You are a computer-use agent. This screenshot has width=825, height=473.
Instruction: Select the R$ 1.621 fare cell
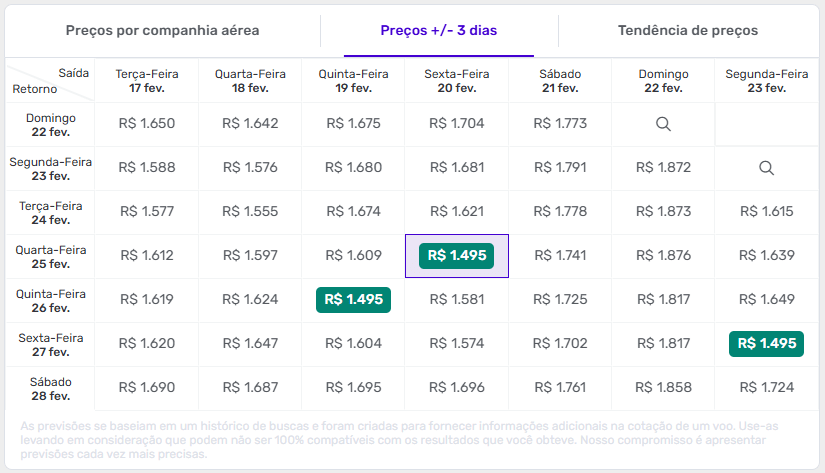point(457,212)
